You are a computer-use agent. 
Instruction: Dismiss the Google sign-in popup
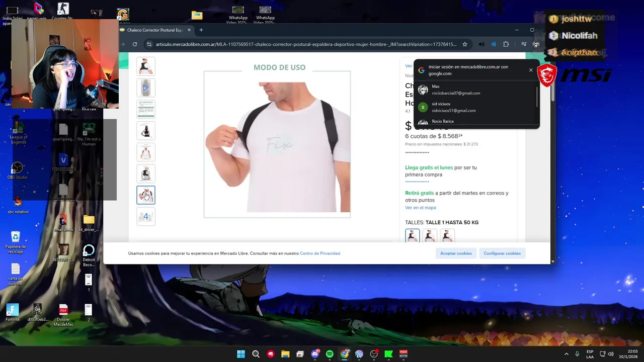click(531, 70)
